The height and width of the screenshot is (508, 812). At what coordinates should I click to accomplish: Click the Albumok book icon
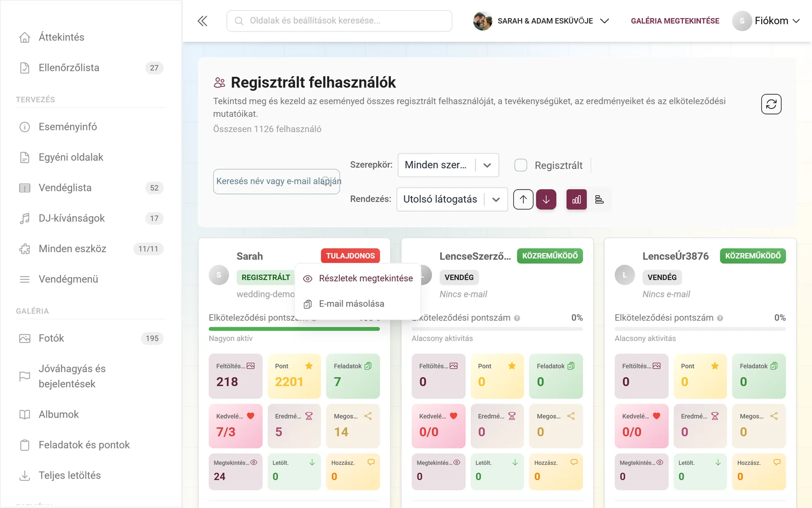(x=25, y=414)
